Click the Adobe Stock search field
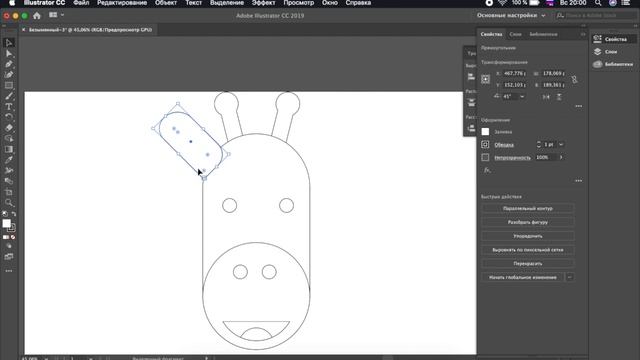 tap(596, 16)
